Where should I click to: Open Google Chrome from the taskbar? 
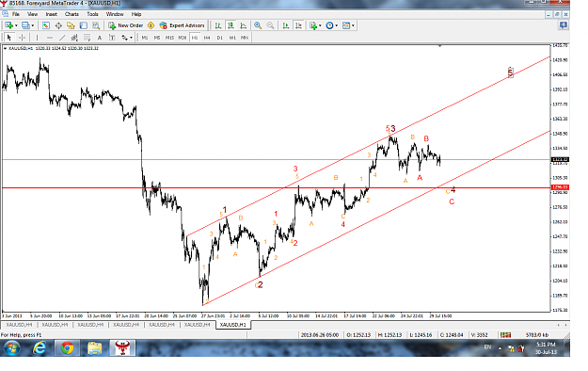click(x=68, y=348)
